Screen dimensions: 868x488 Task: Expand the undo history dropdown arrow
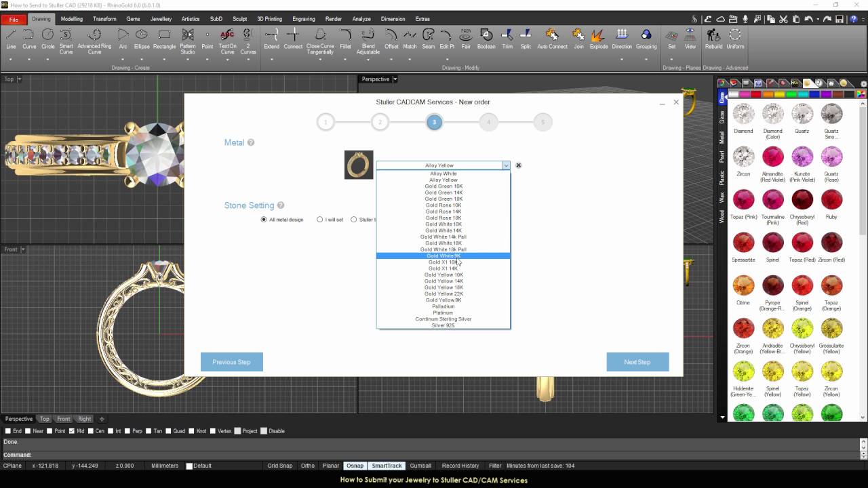point(818,20)
